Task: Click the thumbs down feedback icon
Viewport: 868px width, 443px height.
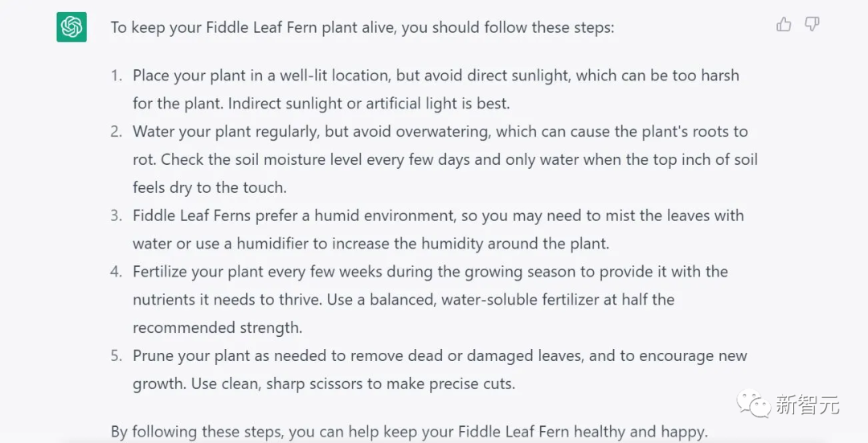Action: tap(812, 24)
